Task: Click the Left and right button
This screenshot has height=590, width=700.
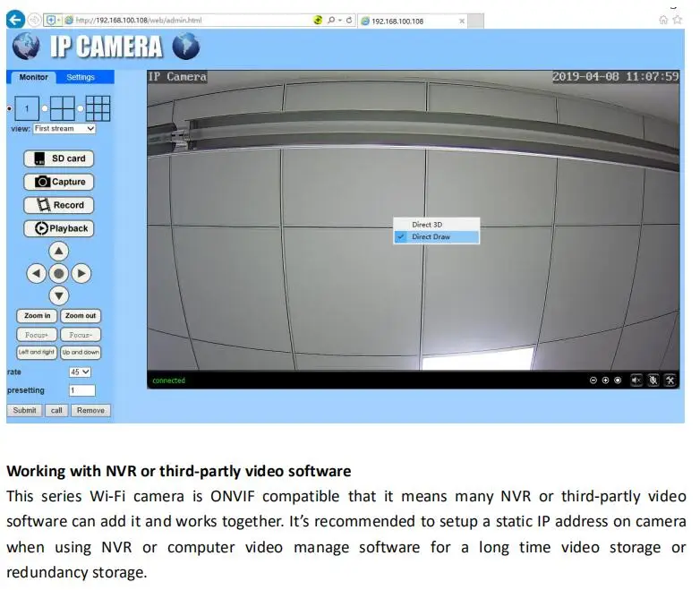Action: (37, 353)
